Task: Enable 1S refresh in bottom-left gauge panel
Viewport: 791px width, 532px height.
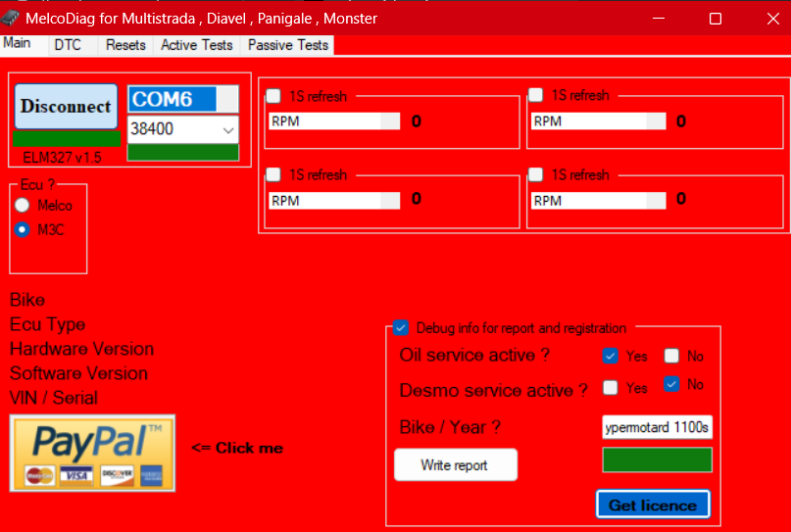Action: [273, 175]
